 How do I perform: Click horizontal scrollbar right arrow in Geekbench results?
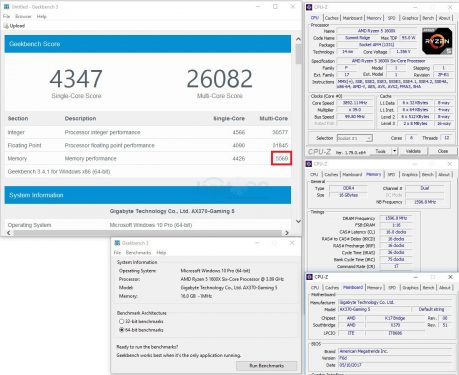(287, 233)
